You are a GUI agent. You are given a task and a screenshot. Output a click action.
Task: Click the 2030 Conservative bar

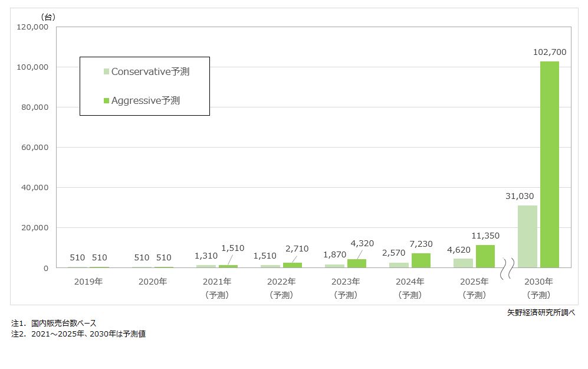coord(527,236)
